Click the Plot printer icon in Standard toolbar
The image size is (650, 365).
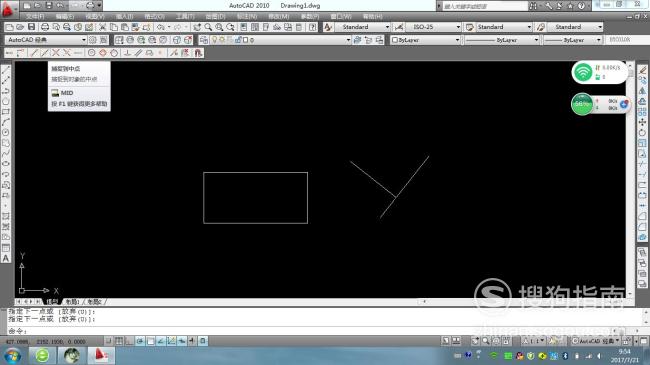[x=45, y=27]
